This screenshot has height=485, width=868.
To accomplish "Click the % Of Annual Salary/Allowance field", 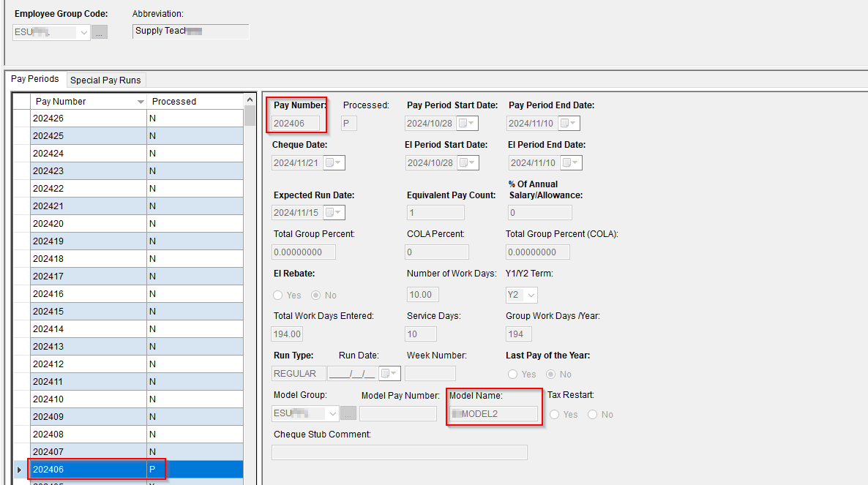I will [x=539, y=213].
